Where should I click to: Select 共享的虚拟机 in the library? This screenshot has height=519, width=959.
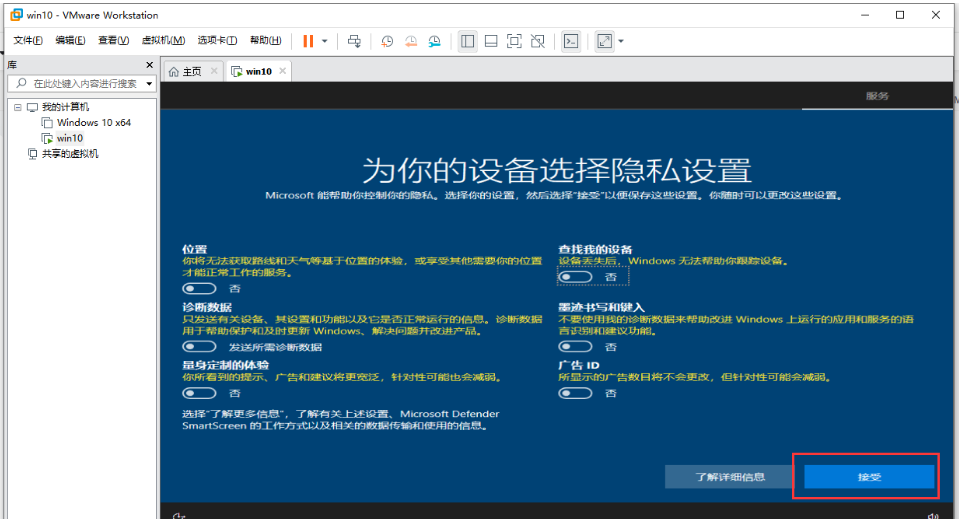(70, 154)
